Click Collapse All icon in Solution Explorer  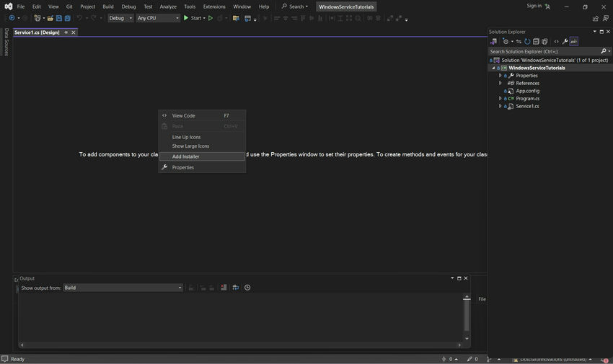point(536,41)
